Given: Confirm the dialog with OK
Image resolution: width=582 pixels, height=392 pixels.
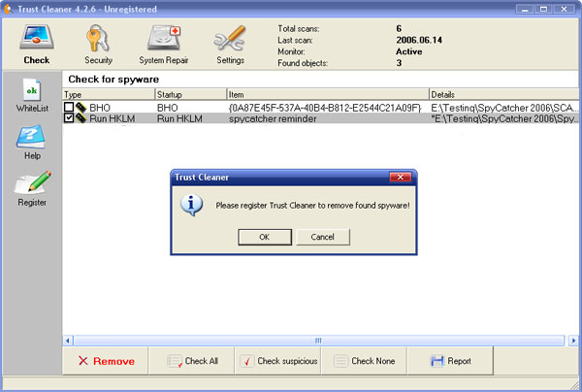Looking at the screenshot, I should pos(265,237).
